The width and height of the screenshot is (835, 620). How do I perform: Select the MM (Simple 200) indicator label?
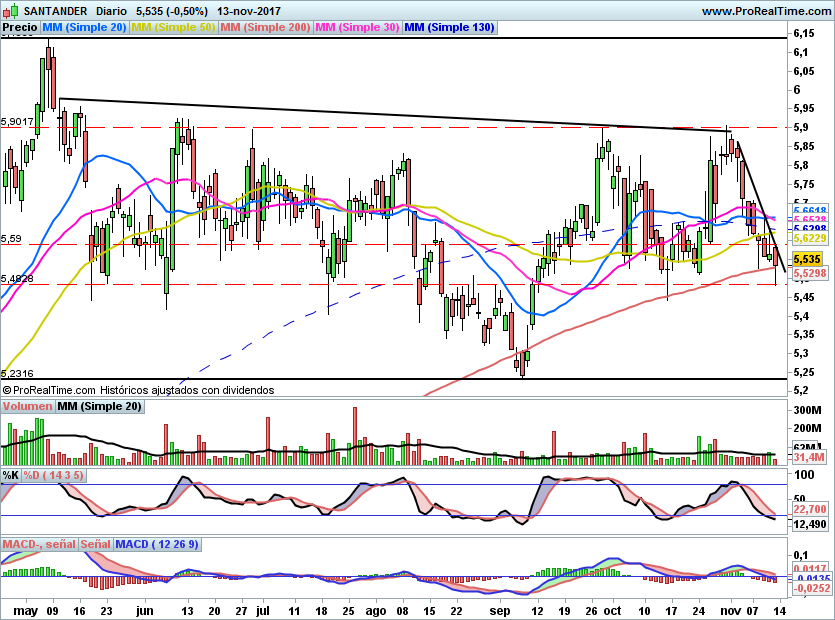coord(265,28)
